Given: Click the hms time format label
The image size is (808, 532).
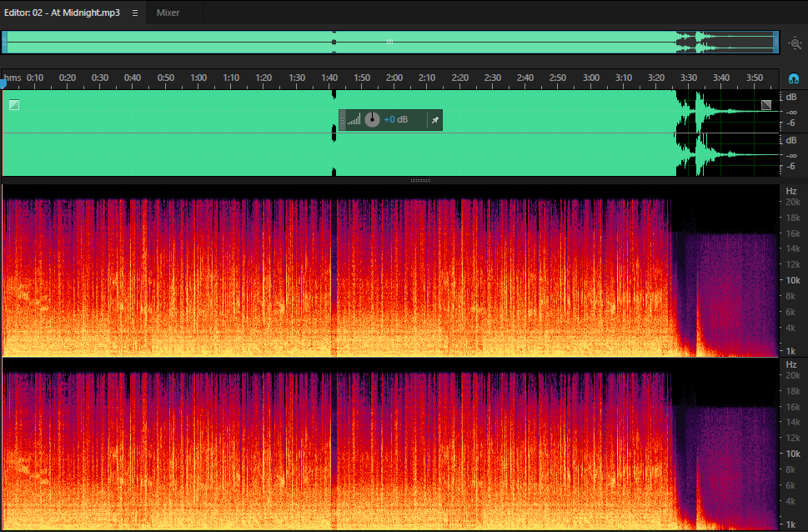Looking at the screenshot, I should pyautogui.click(x=13, y=78).
